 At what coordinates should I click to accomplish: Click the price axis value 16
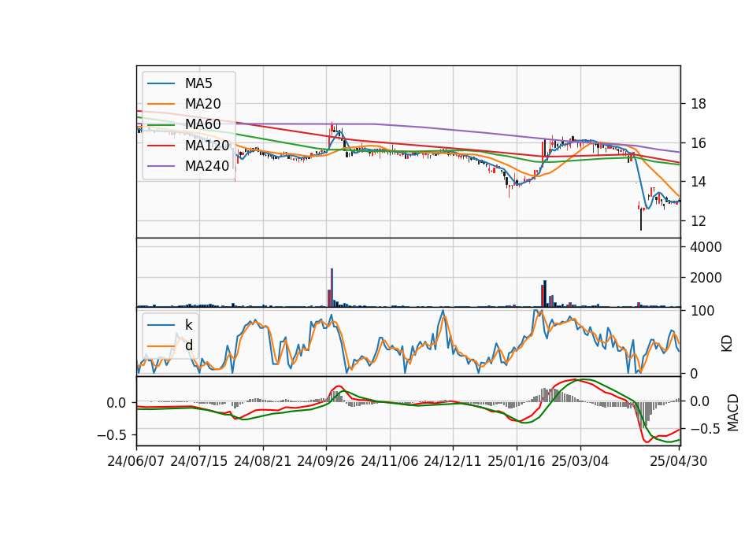[699, 143]
